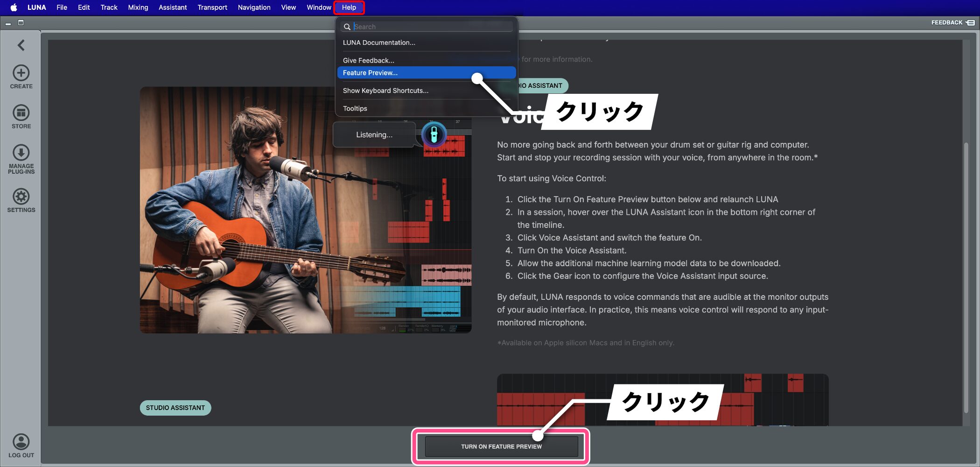Select Give Feedback menu entry
The image size is (980, 467).
[368, 60]
